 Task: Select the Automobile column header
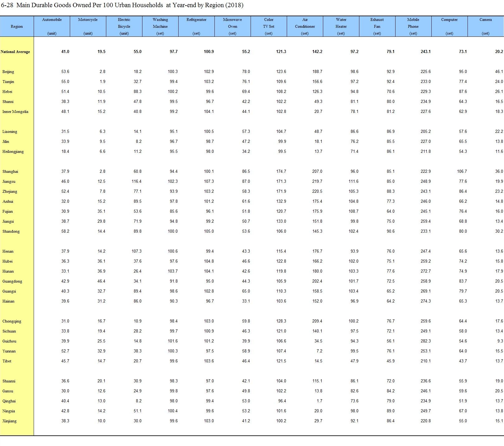[x=52, y=27]
